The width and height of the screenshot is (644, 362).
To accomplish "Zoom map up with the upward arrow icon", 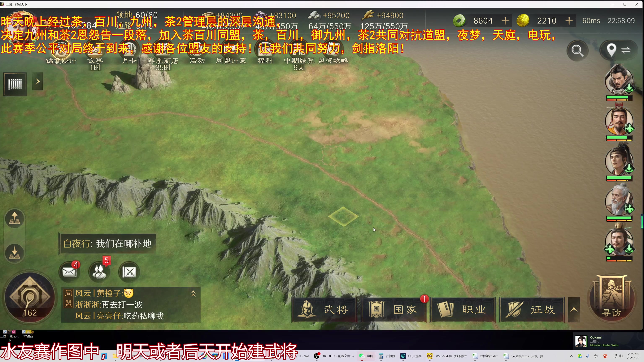I will coord(15,218).
